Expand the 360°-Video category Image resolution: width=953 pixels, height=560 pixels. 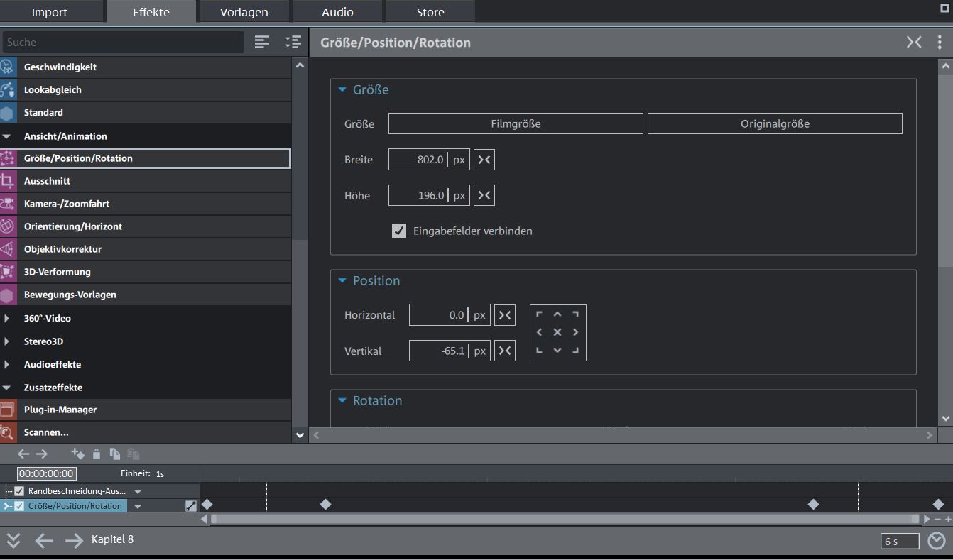coord(7,319)
